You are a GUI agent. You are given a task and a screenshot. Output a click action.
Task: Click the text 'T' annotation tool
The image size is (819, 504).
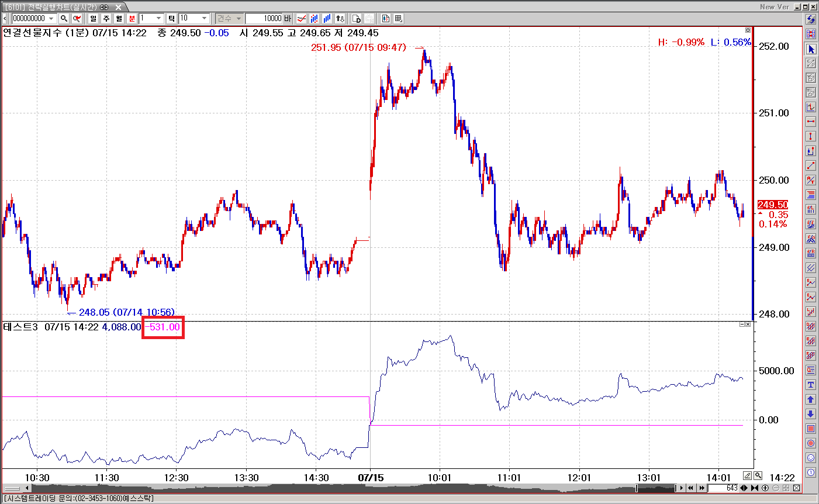[x=811, y=385]
